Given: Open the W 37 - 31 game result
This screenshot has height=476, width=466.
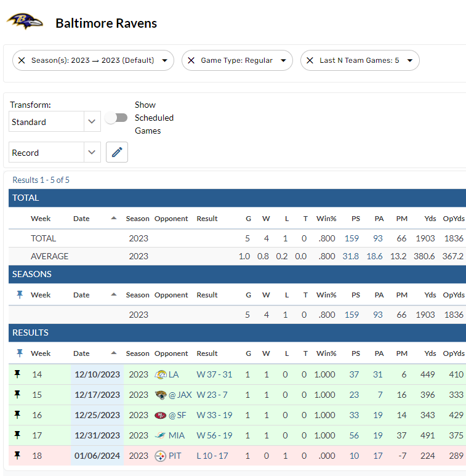Looking at the screenshot, I should (x=214, y=374).
